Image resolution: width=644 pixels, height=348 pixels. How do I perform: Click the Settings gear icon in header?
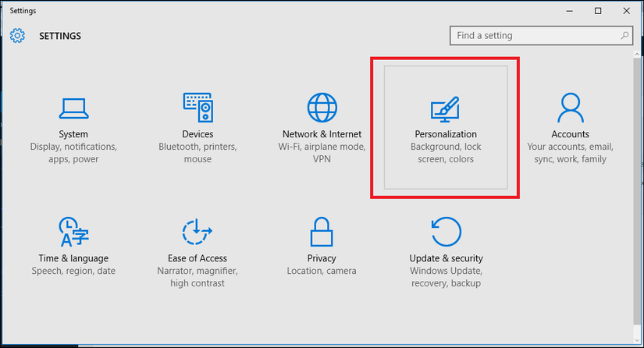[x=18, y=36]
